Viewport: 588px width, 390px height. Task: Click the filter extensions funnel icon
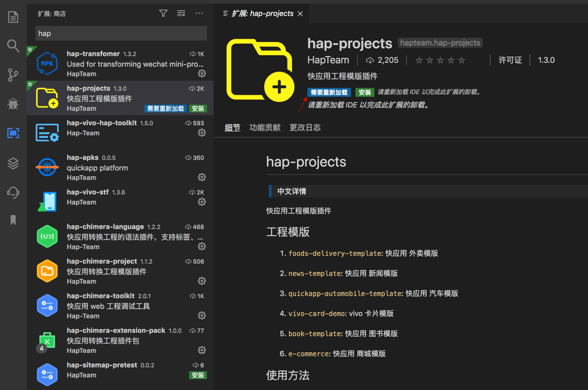pyautogui.click(x=163, y=13)
